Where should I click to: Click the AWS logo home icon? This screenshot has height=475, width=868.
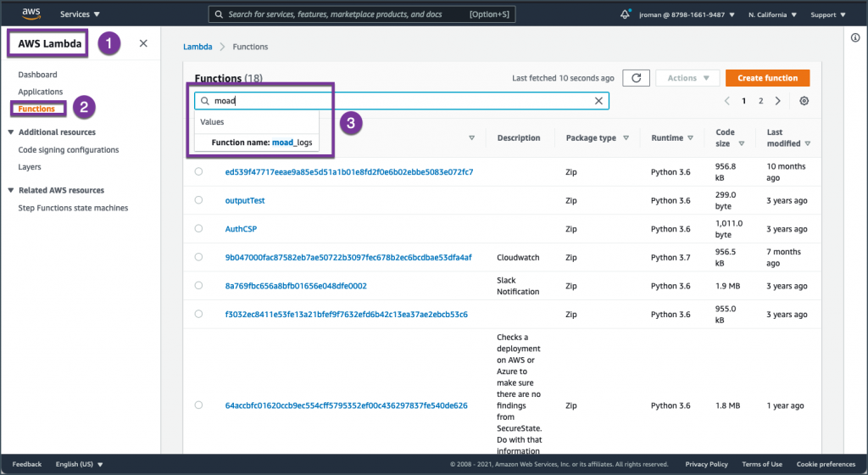click(31, 14)
